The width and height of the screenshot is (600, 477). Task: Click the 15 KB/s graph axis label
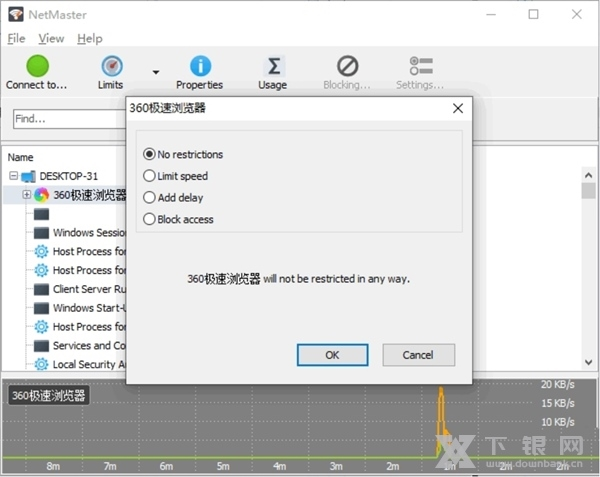pyautogui.click(x=558, y=403)
